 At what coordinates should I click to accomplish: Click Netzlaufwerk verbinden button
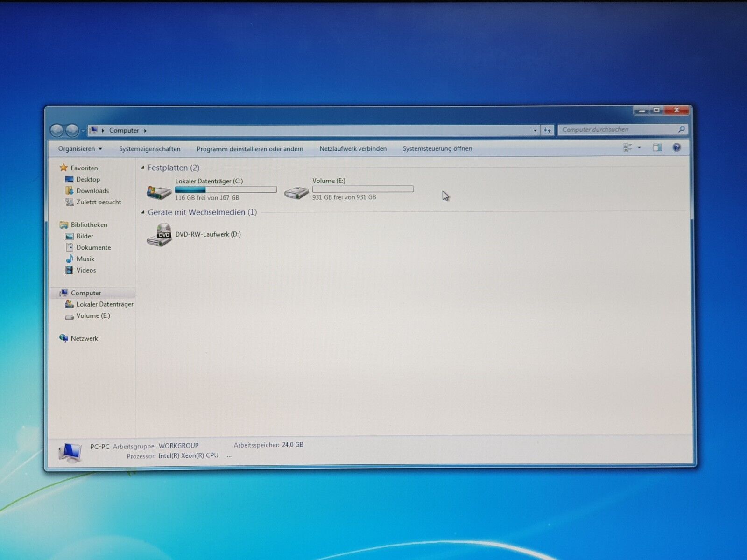point(352,149)
